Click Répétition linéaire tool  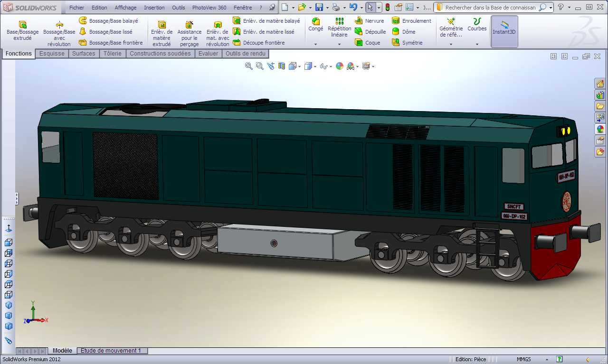click(x=339, y=28)
